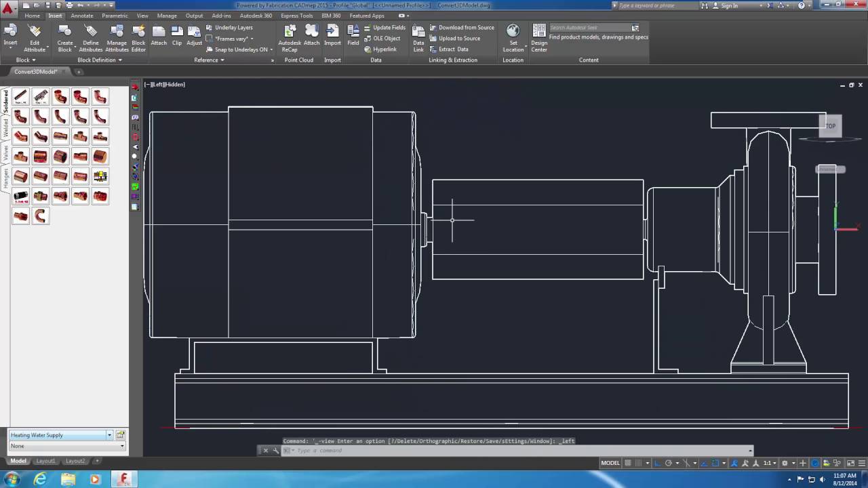Image resolution: width=868 pixels, height=488 pixels.
Task: Switch to the Home ribbon tab
Action: coord(32,16)
